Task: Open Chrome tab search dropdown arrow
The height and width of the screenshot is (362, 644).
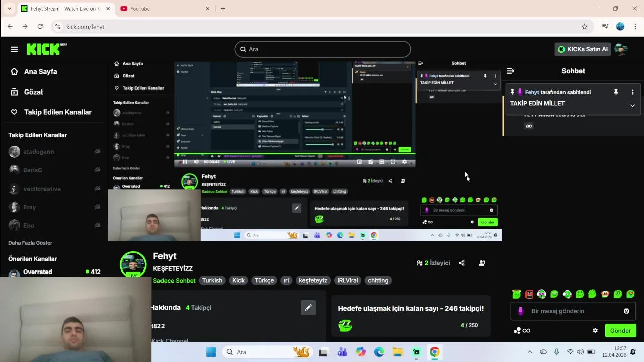Action: click(9, 9)
